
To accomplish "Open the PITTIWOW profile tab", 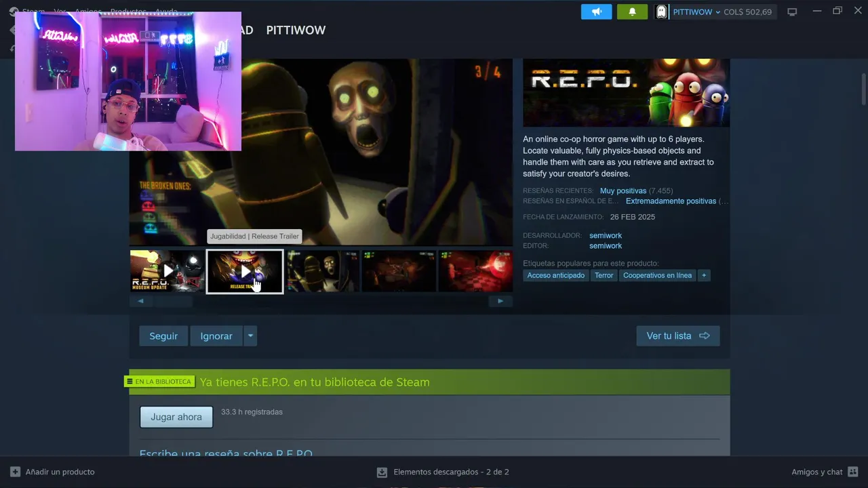I will click(296, 30).
